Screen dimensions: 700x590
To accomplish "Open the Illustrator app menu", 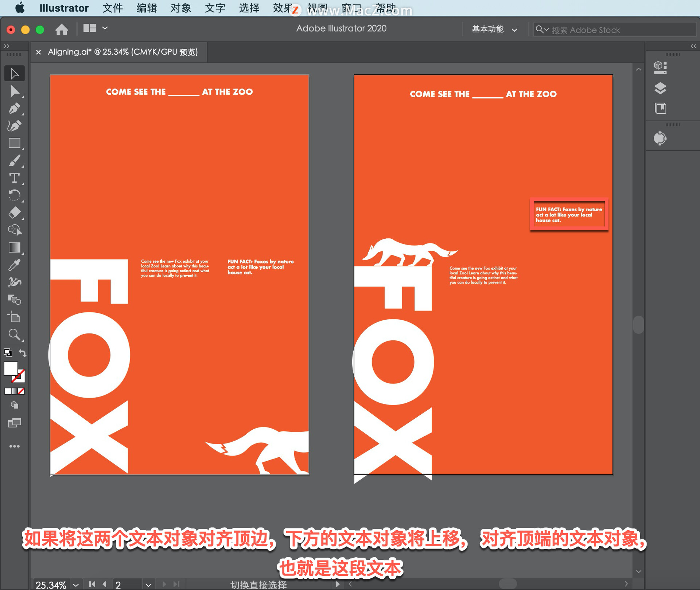I will [x=64, y=8].
